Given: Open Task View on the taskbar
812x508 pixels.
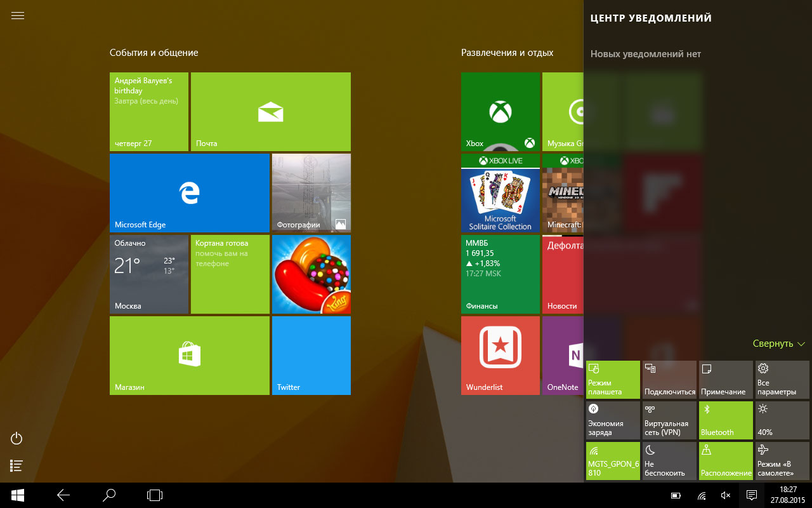Looking at the screenshot, I should coord(155,495).
